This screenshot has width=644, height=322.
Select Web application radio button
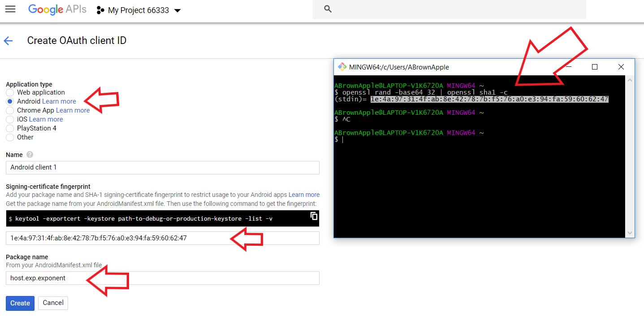(x=10, y=92)
